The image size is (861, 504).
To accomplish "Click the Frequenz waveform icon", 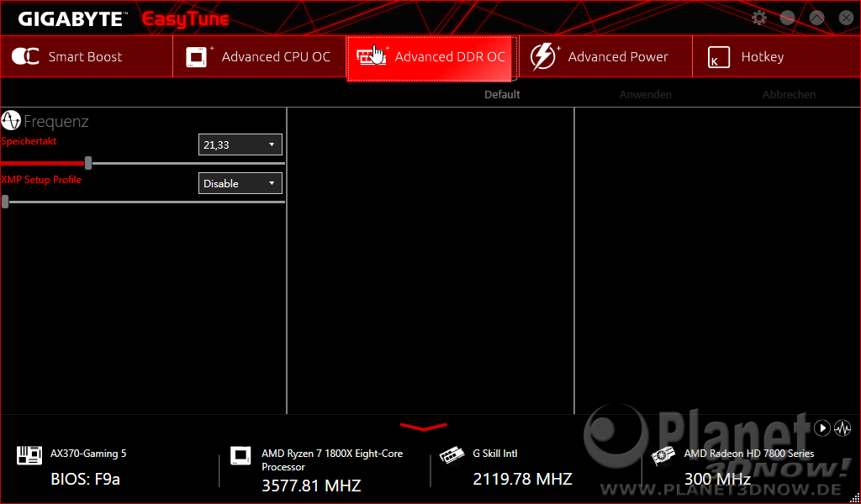I will coord(11,120).
